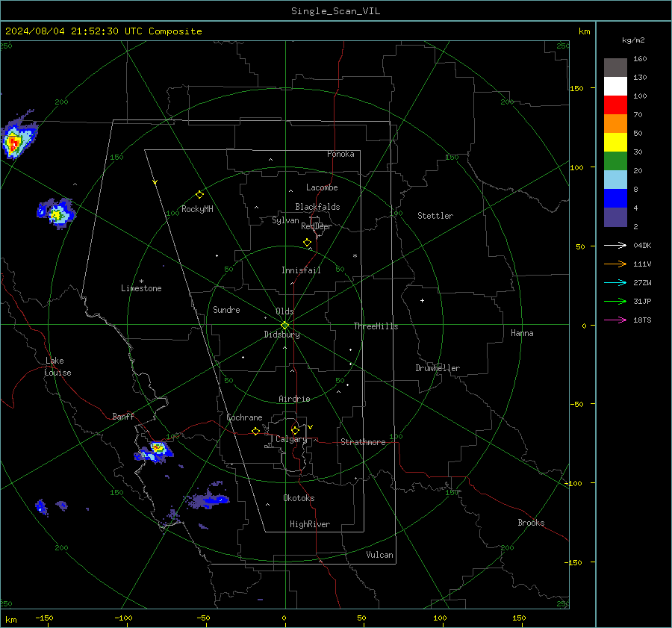Click the magenta 18TS arrow legend icon

(x=615, y=320)
